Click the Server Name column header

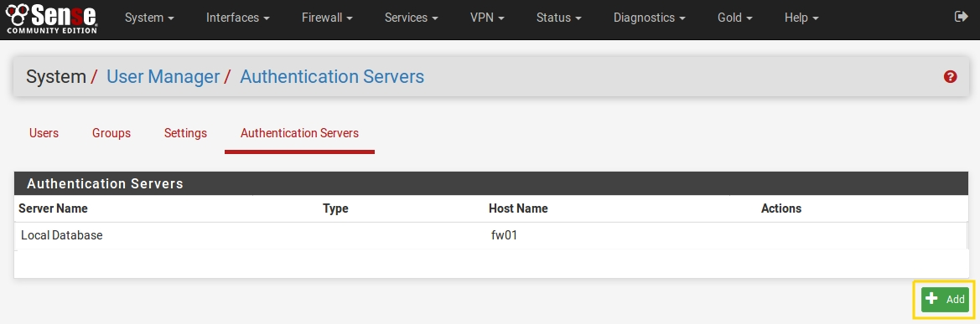pyautogui.click(x=53, y=208)
